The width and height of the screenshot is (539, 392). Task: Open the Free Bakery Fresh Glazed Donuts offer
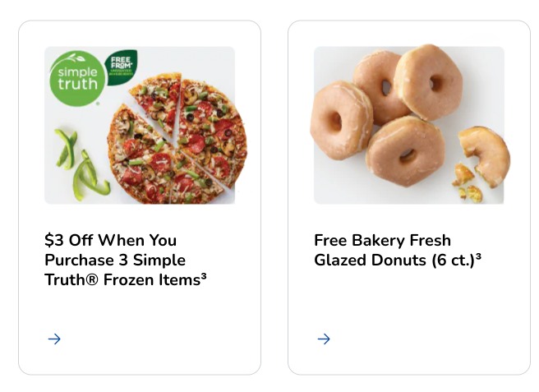398,250
